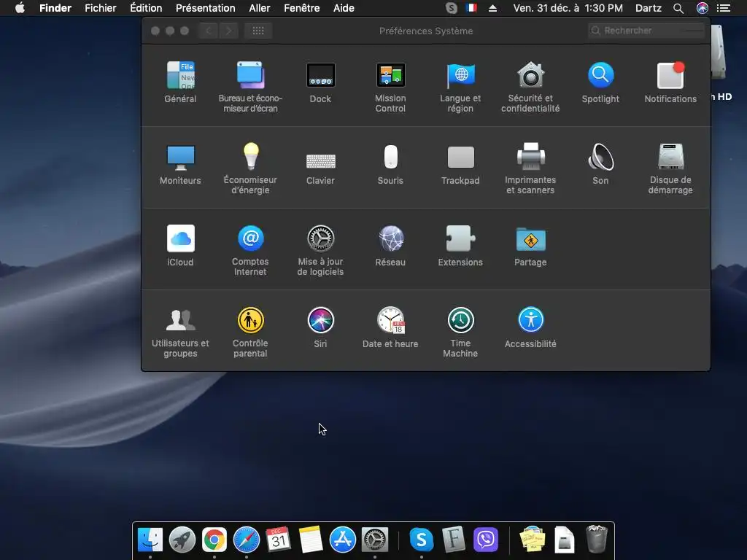Open the Trash in the Dock
Screen dimensions: 747x560
(x=596, y=539)
